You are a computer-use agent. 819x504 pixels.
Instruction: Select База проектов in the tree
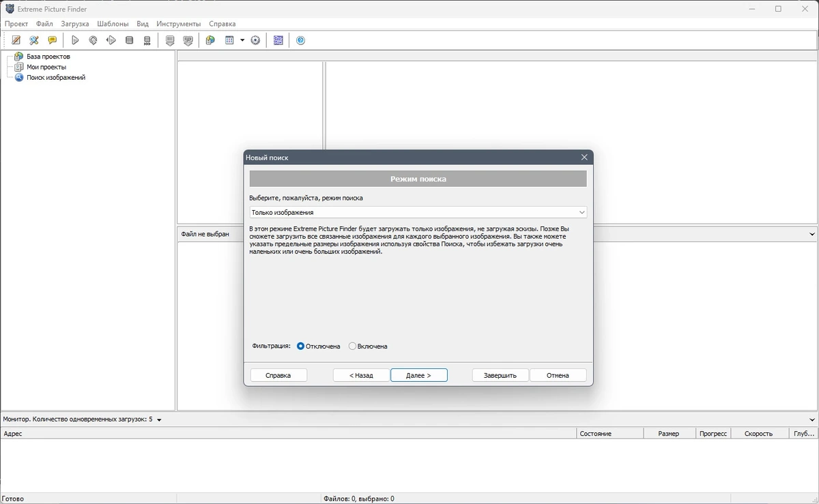(x=48, y=57)
